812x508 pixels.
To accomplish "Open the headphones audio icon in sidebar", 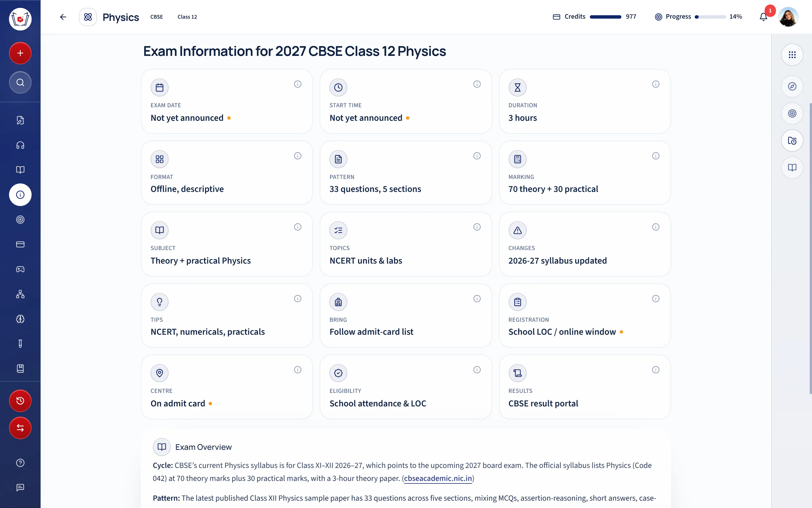I will [x=20, y=145].
